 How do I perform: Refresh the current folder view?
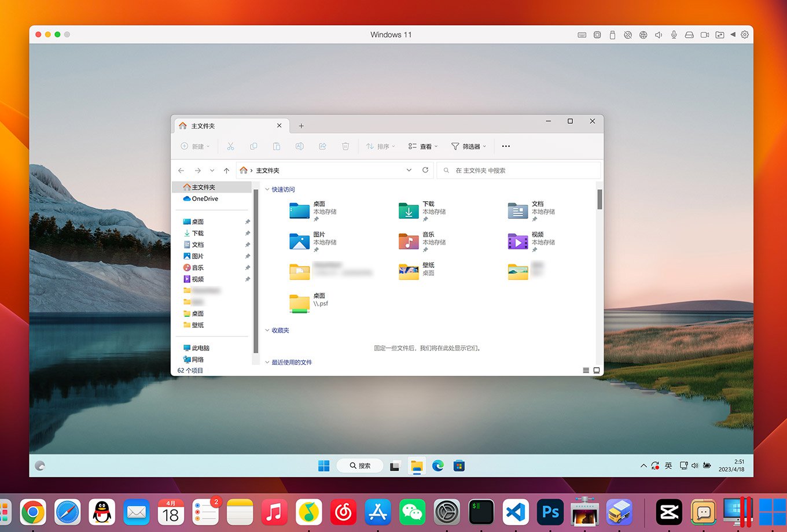(x=425, y=170)
